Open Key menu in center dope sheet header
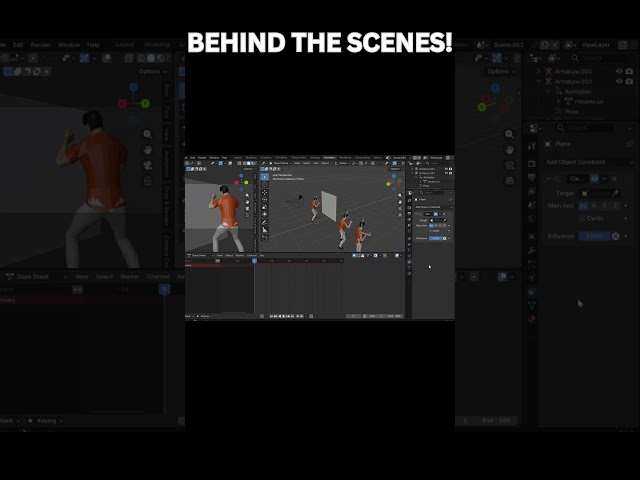 [262, 256]
